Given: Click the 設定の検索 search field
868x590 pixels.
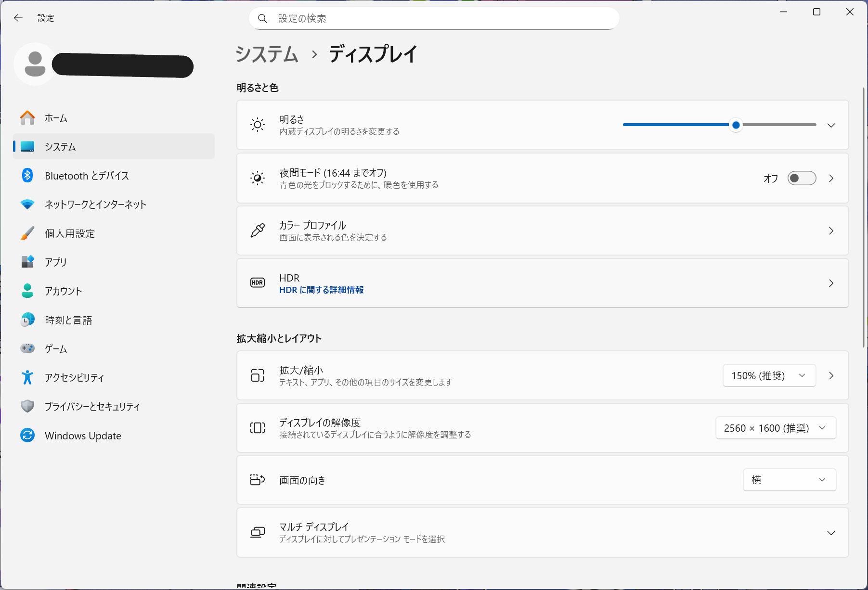Looking at the screenshot, I should click(433, 18).
